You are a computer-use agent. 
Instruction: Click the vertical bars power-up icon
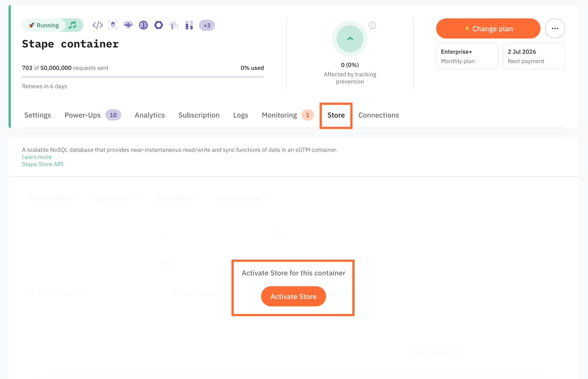174,25
